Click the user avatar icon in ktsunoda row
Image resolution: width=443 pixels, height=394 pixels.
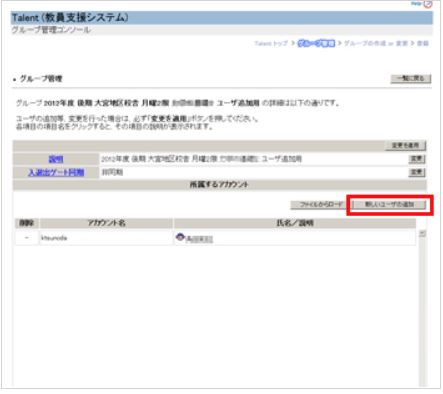coord(180,237)
